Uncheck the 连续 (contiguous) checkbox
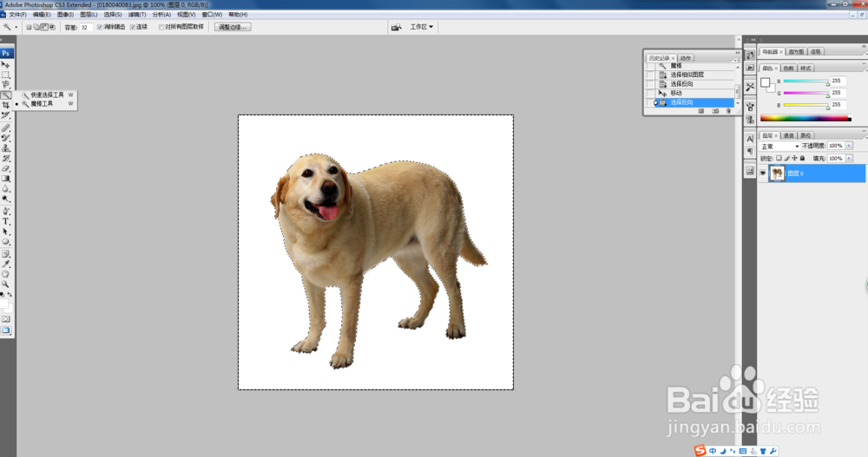Viewport: 868px width, 457px height. pos(133,27)
